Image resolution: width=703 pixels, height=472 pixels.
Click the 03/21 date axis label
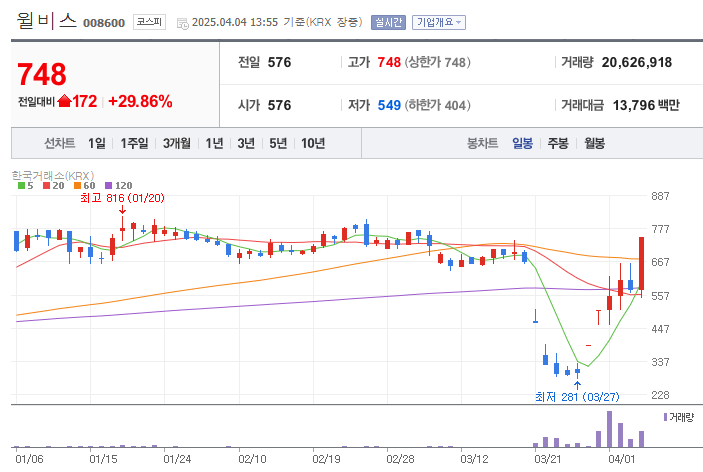547,459
